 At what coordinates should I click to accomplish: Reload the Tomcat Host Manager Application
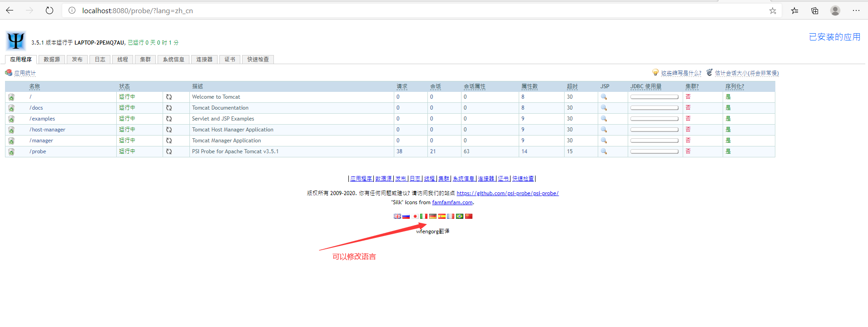coord(169,130)
